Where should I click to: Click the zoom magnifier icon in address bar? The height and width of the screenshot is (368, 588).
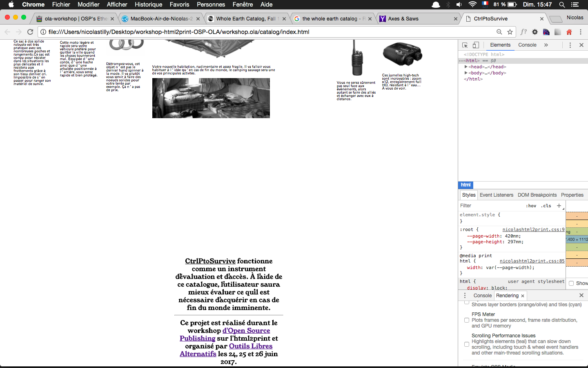[x=499, y=32]
